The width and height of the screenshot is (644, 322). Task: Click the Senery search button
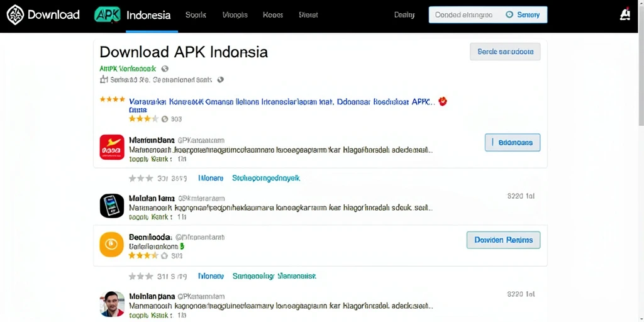[x=524, y=15]
